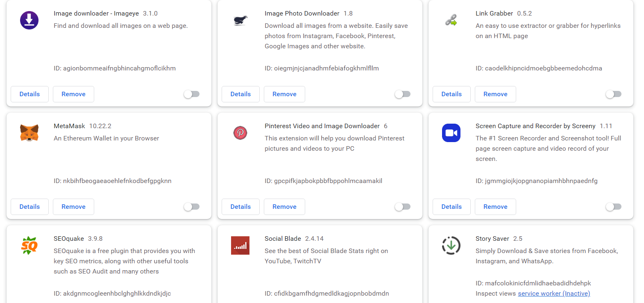The width and height of the screenshot is (644, 303).
Task: Click the Image Photo Downloader bird icon
Action: coord(240,20)
